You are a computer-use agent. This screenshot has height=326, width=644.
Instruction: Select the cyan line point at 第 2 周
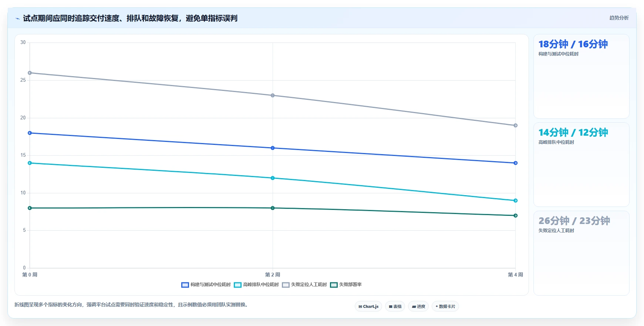coord(273,178)
